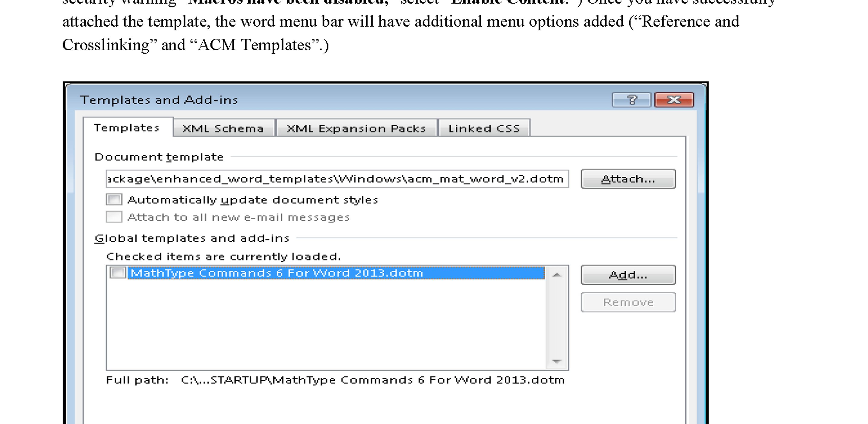Click the list scrollbar up arrow
The height and width of the screenshot is (424, 868).
[557, 275]
